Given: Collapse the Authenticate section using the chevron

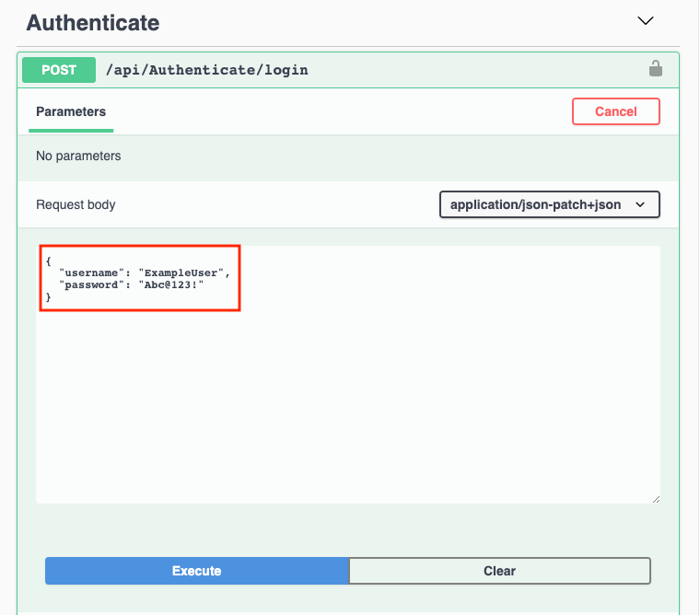Looking at the screenshot, I should (646, 20).
